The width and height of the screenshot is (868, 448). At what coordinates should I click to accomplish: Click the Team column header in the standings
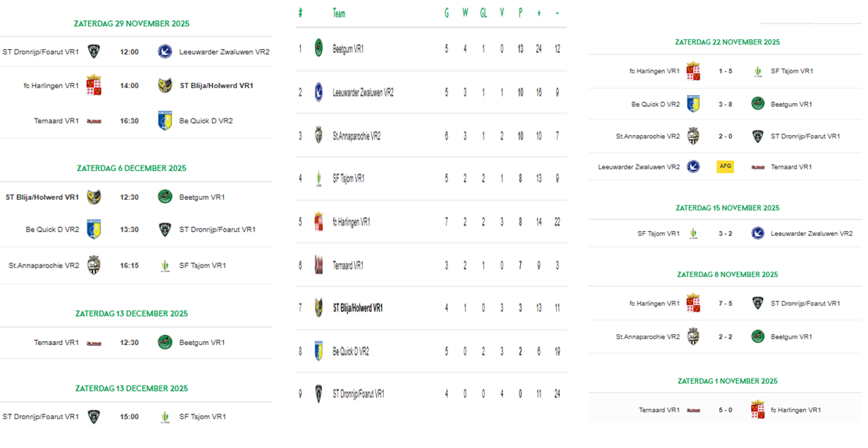pos(338,13)
